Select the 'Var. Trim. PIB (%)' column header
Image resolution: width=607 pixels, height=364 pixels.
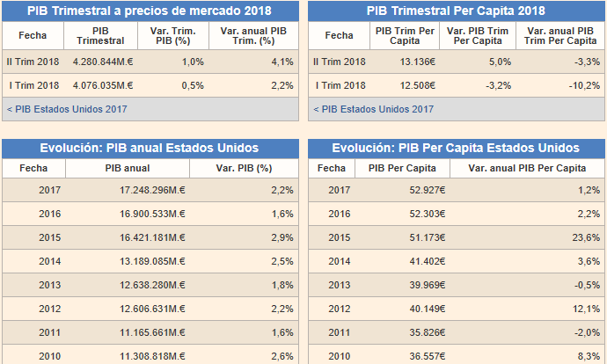(172, 35)
